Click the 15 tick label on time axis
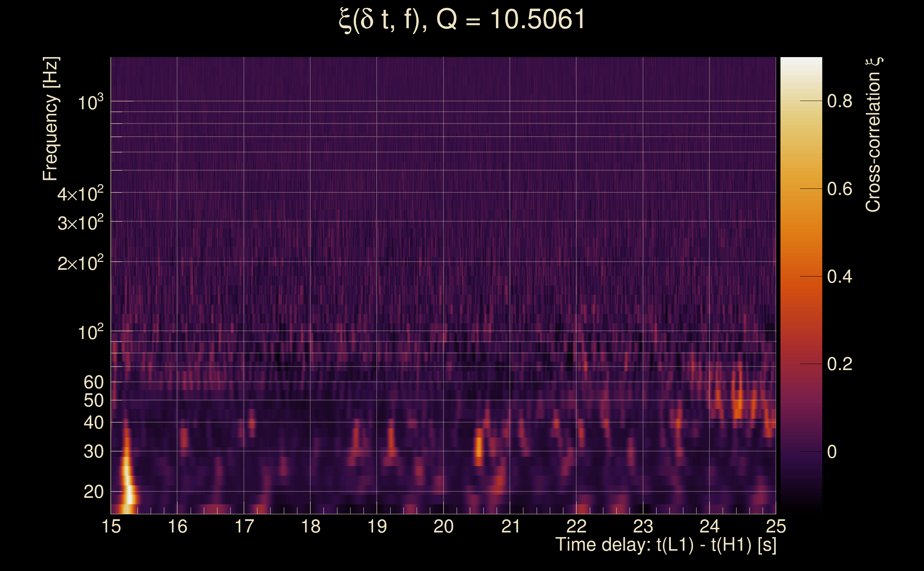 pos(111,526)
